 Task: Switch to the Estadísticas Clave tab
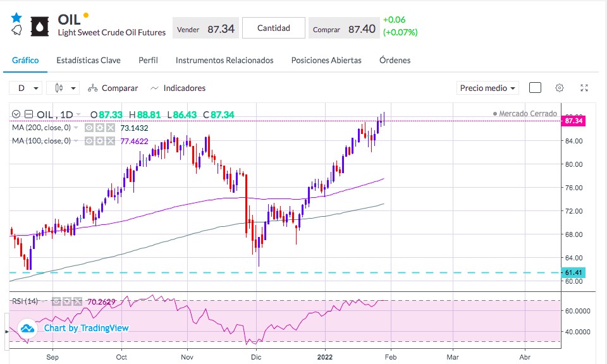89,60
